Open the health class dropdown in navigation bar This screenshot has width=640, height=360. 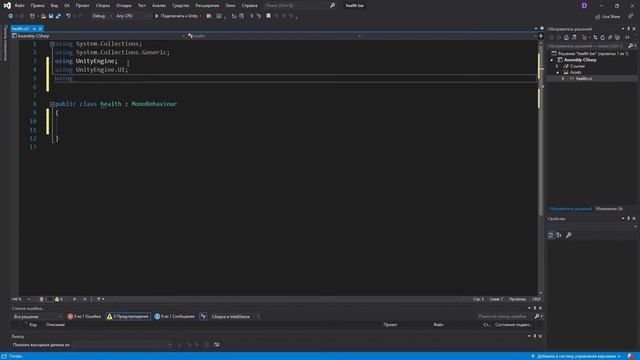274,36
